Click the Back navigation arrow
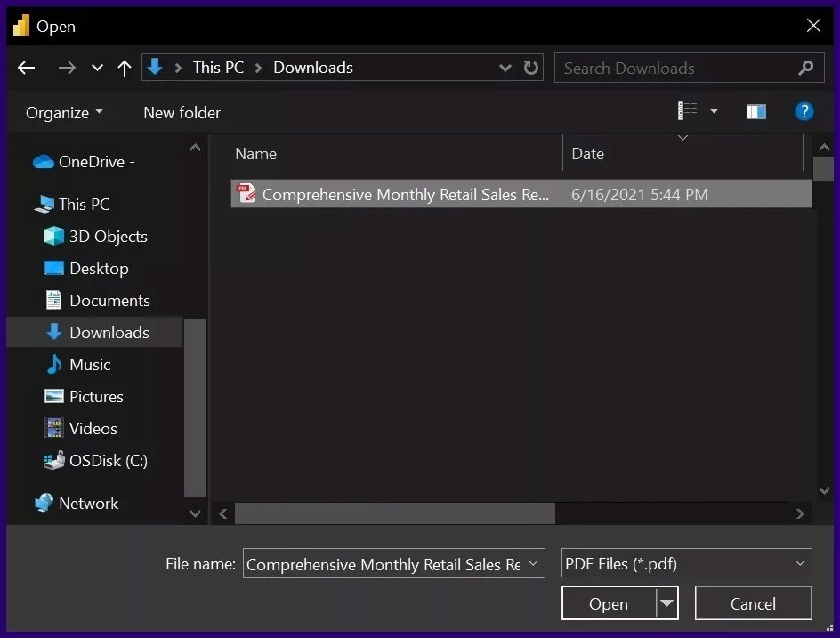The height and width of the screenshot is (638, 840). coord(26,68)
